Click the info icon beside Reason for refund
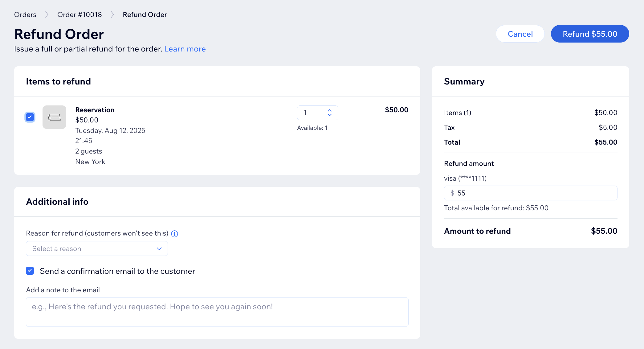The width and height of the screenshot is (644, 349). 174,234
